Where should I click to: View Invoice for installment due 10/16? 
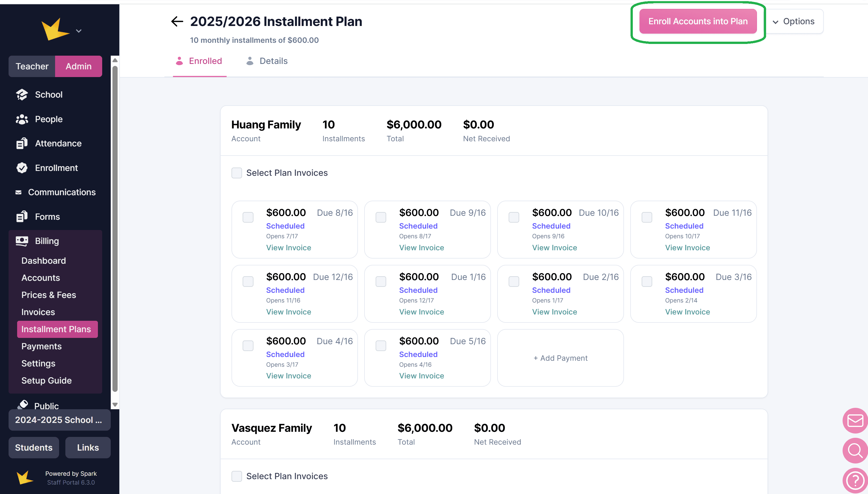point(554,248)
